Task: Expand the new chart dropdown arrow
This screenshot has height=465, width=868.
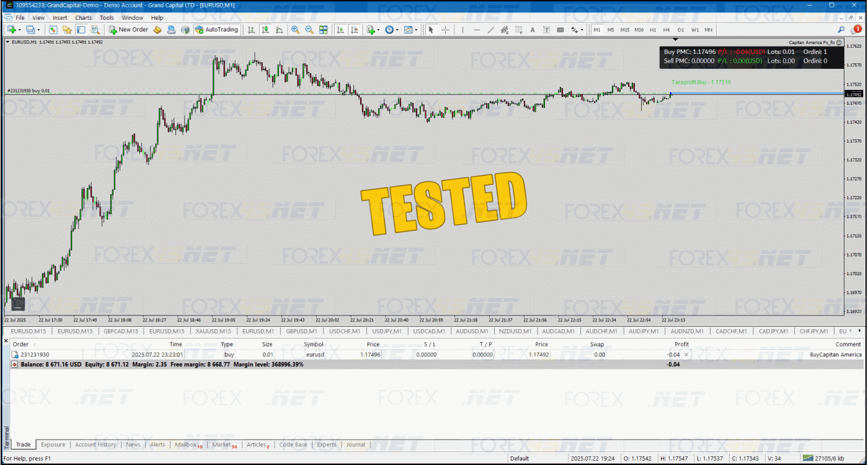Action: coord(19,30)
